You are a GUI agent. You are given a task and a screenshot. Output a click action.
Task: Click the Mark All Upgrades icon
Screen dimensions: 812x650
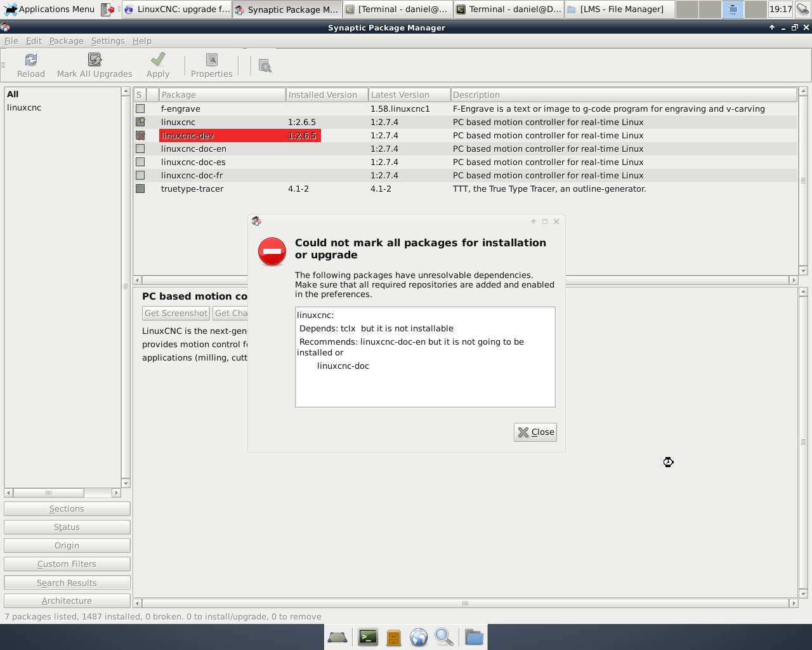point(95,60)
